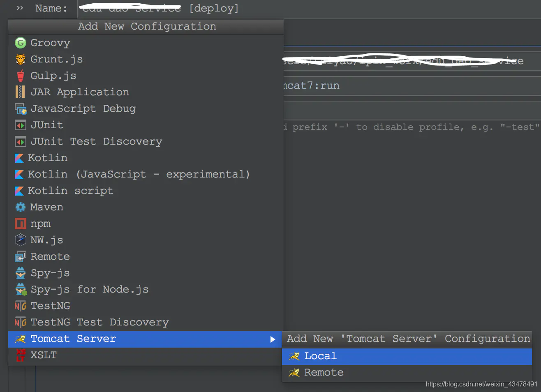This screenshot has height=392, width=541.
Task: Select Local in Tomcat Server submenu
Action: coord(407,356)
